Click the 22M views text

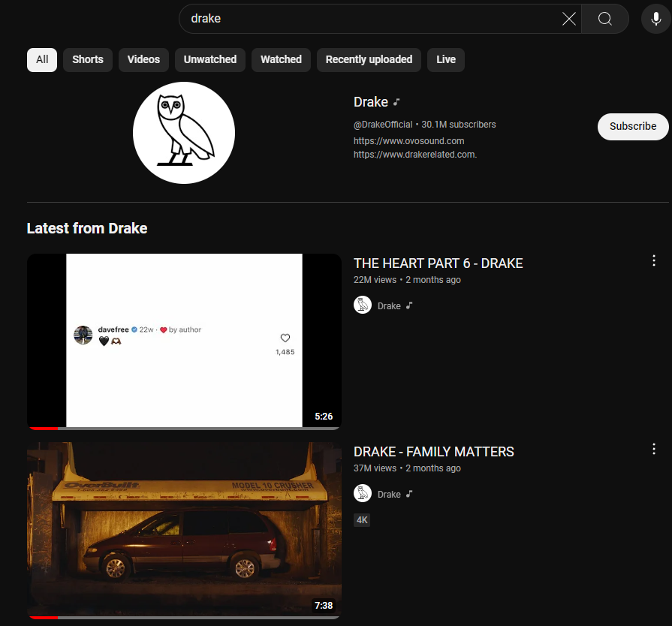click(x=375, y=280)
